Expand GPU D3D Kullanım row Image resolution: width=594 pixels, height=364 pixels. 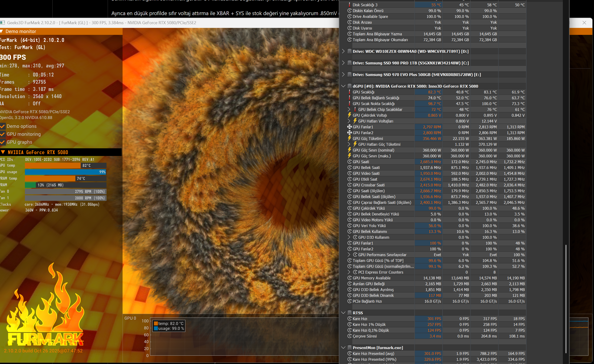click(349, 237)
